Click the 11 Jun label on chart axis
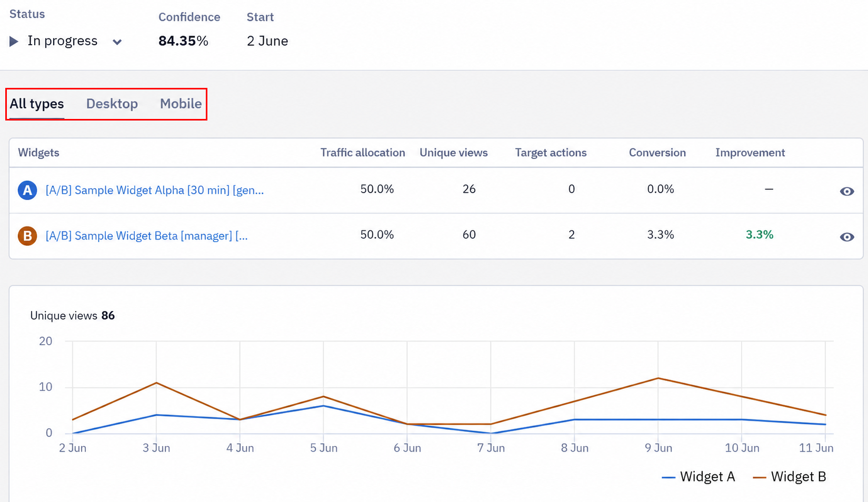 816,448
